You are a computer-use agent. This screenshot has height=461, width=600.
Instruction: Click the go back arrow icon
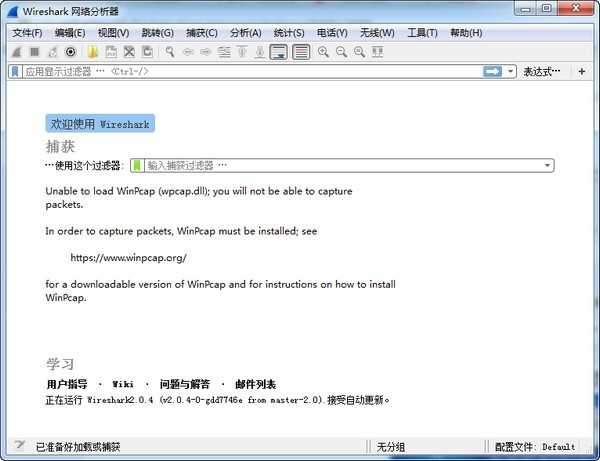188,52
